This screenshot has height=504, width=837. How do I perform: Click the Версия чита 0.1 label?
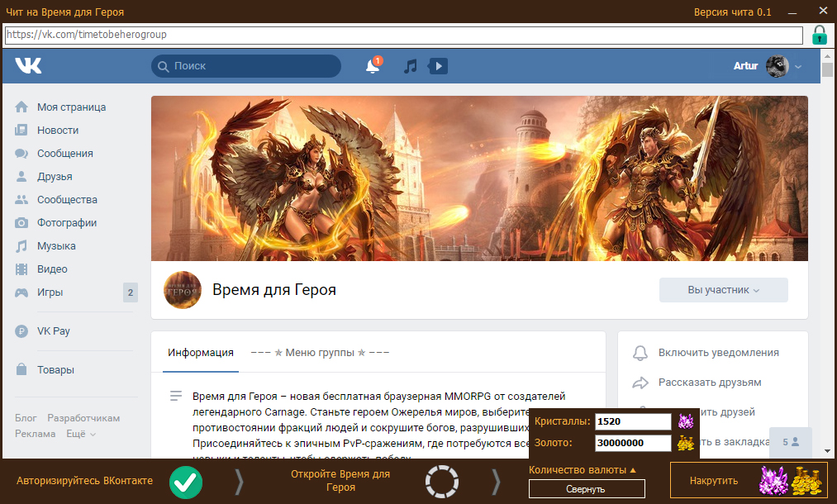[x=732, y=12]
